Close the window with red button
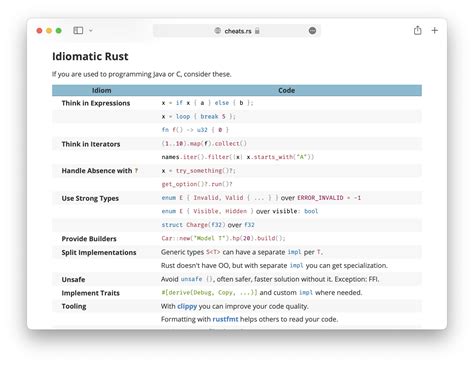Image resolution: width=474 pixels, height=365 pixels. [x=39, y=31]
